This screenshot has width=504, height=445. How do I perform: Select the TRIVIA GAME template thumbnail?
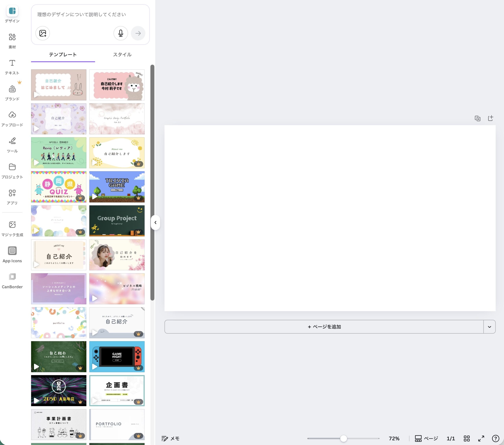pos(117,186)
